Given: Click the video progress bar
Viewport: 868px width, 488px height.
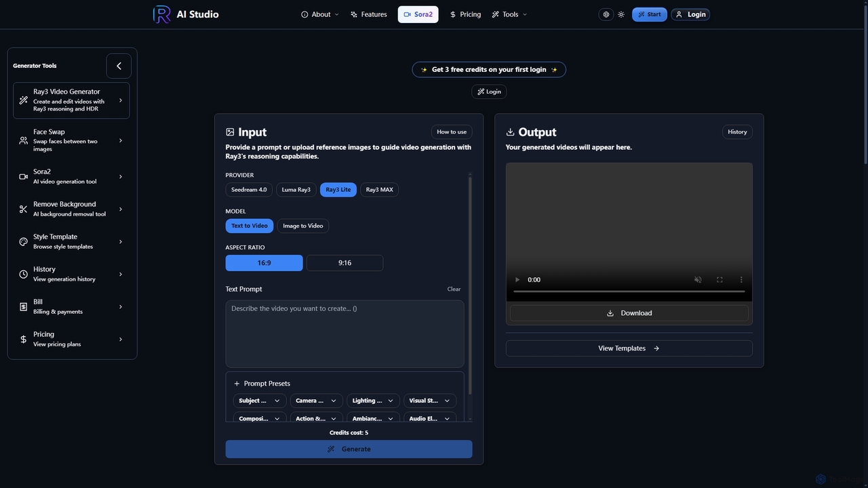Looking at the screenshot, I should pos(629,291).
